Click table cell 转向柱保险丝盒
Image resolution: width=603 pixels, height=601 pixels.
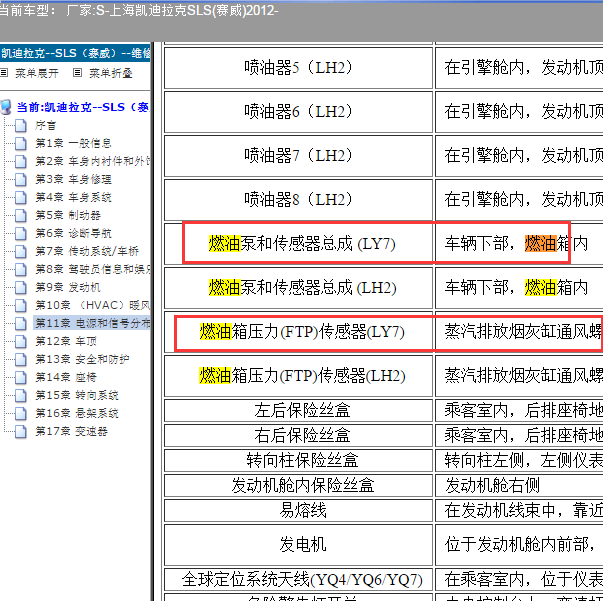[298, 460]
